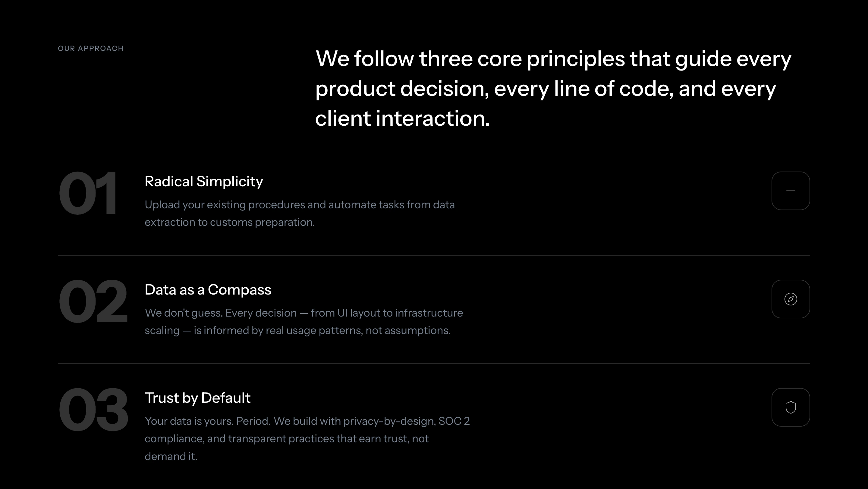Click the shield icon beside Trust by Default

tap(791, 407)
